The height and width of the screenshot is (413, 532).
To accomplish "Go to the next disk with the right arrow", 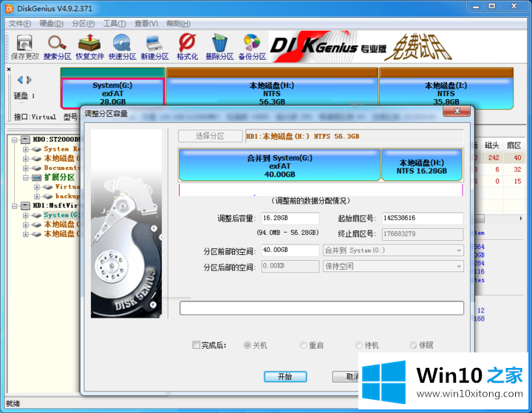I will point(29,80).
